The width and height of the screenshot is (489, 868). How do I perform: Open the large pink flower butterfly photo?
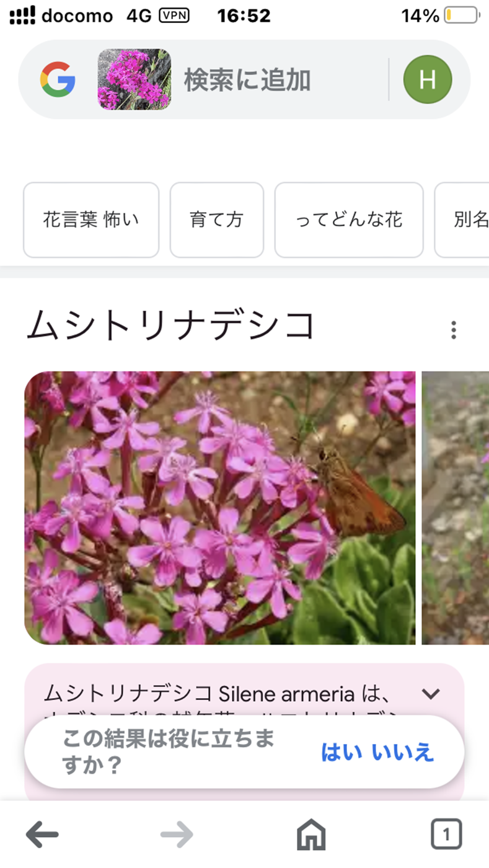point(220,508)
